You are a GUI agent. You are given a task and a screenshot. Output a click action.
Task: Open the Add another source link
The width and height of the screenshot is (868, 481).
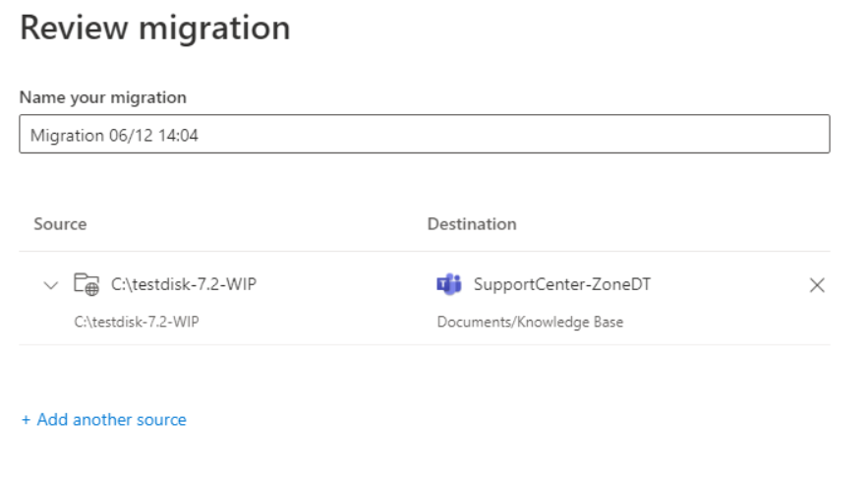104,419
